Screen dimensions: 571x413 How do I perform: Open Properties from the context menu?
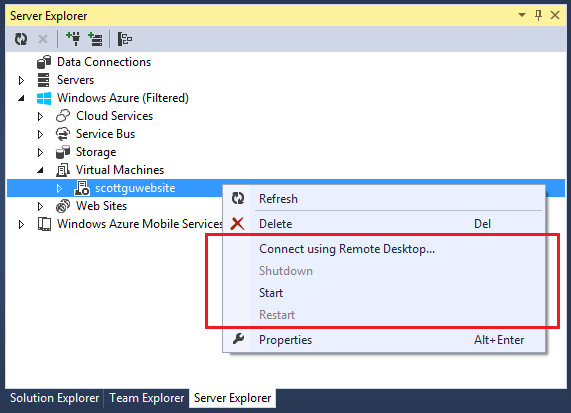point(384,339)
